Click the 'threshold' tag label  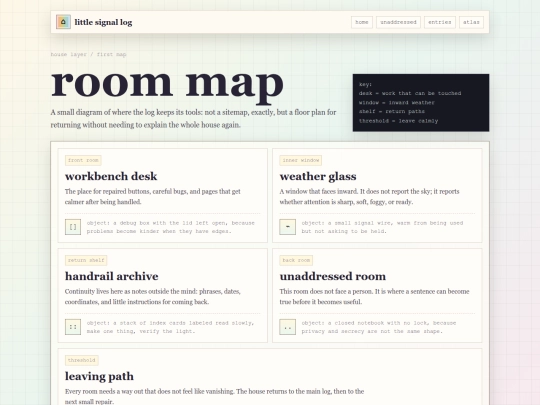point(82,360)
